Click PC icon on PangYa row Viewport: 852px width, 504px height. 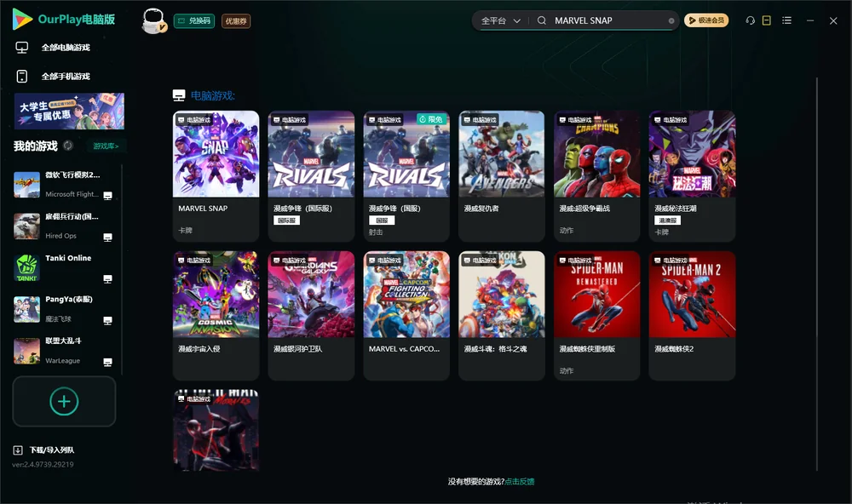coord(107,320)
